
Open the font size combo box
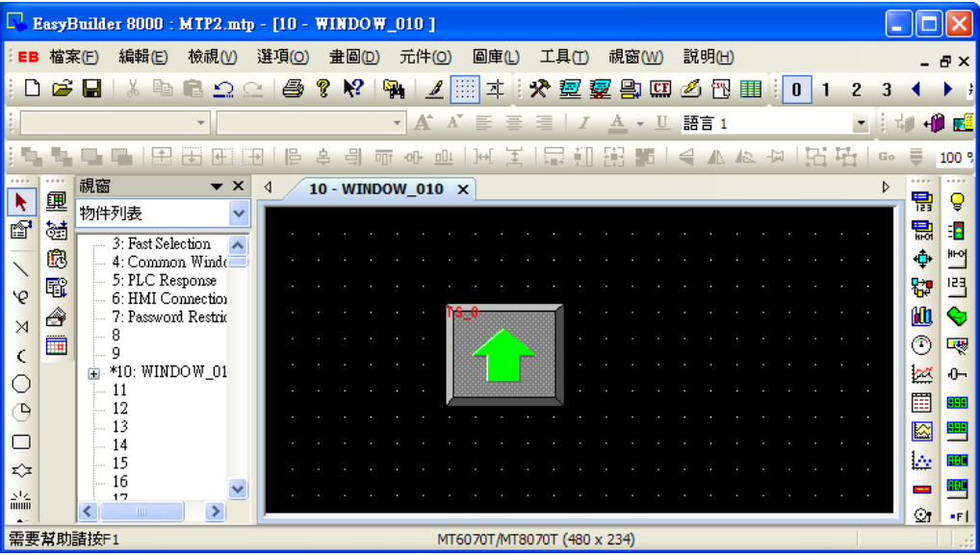[397, 123]
